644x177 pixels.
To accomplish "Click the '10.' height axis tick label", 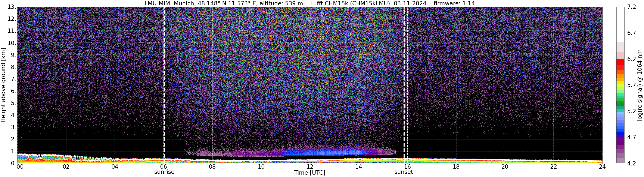I will tap(12, 43).
